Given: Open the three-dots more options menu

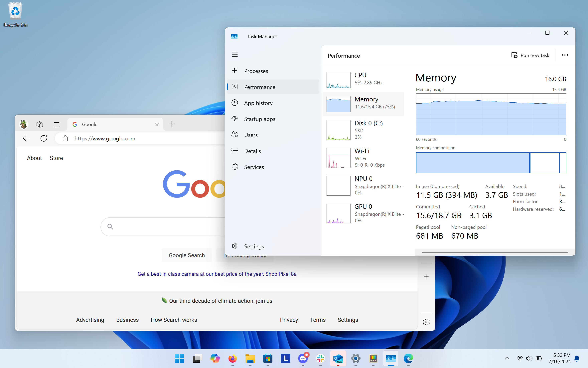Looking at the screenshot, I should pyautogui.click(x=565, y=55).
